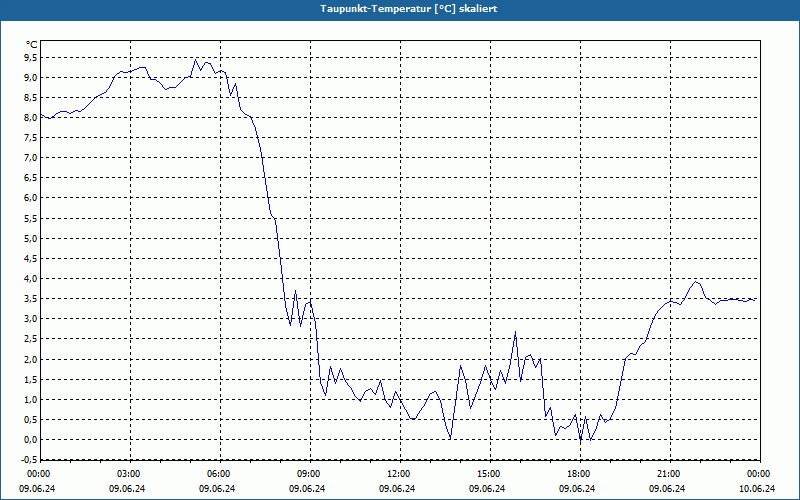Click the '8,5' y-axis value

tap(31, 97)
